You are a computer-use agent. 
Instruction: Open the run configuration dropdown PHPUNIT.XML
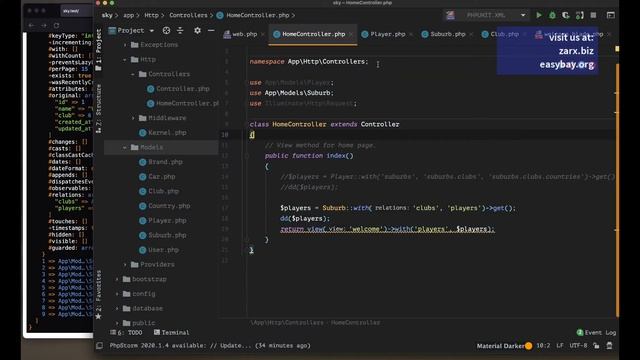[487, 15]
